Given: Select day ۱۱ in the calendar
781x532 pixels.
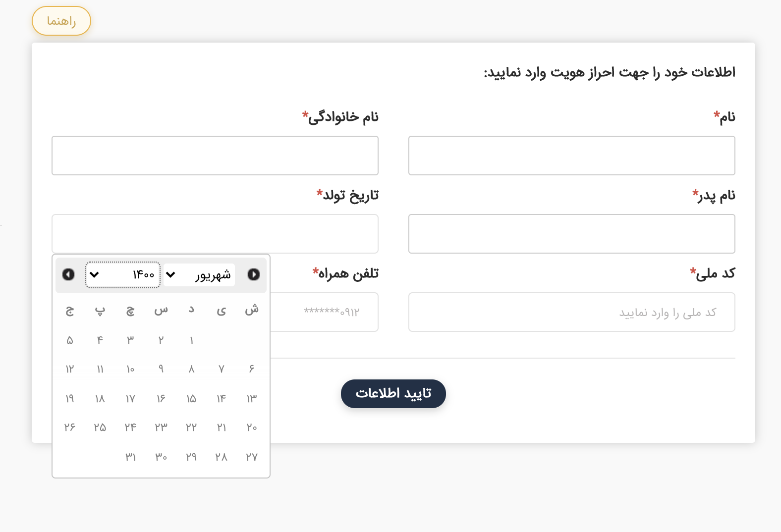Looking at the screenshot, I should 100,369.
